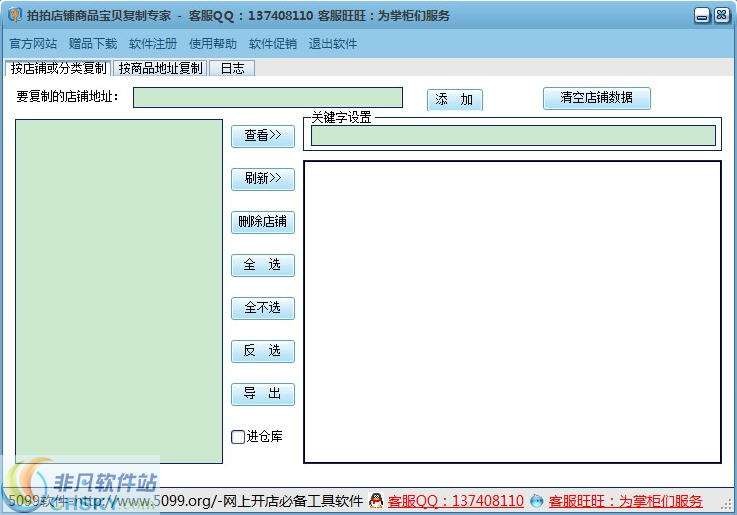Open the 使用帮助 menu

tap(213, 44)
